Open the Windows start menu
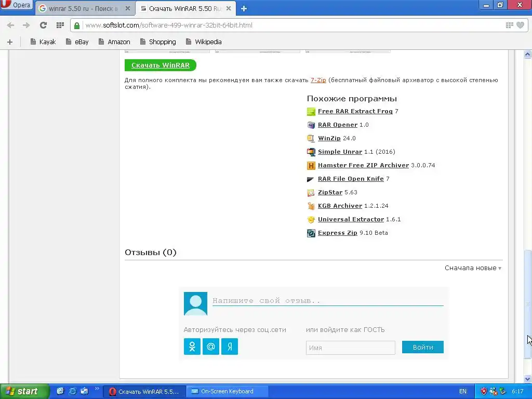 (24, 391)
